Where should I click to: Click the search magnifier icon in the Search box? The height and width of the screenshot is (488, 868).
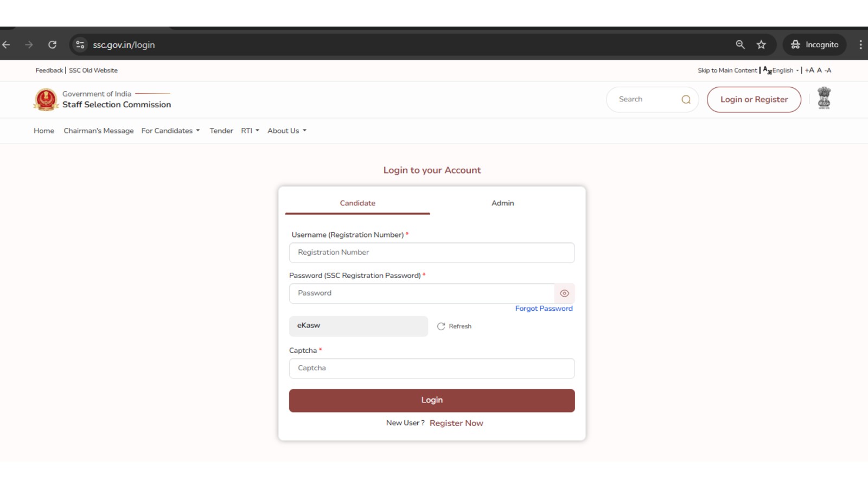tap(686, 100)
